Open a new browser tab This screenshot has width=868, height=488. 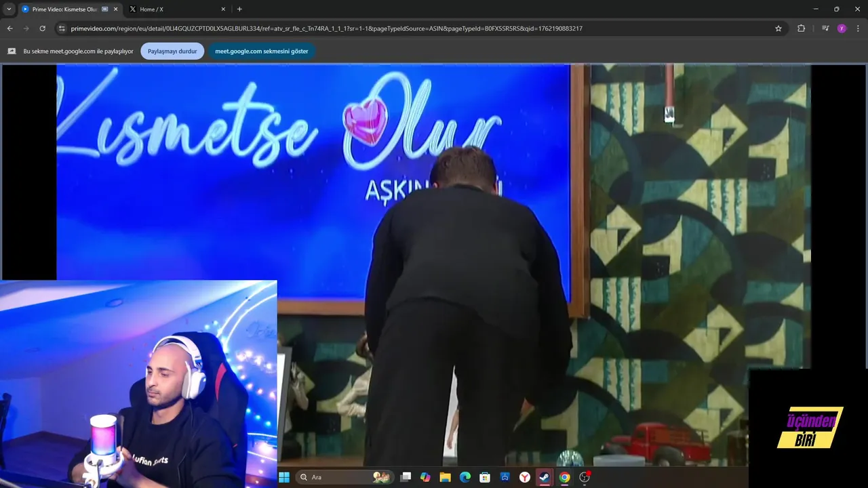coord(239,9)
